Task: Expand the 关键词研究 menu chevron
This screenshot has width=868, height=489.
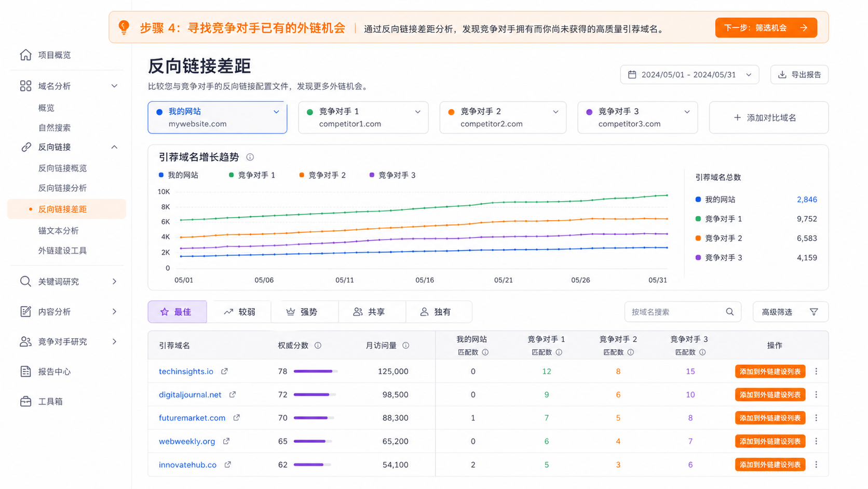Action: pos(115,282)
